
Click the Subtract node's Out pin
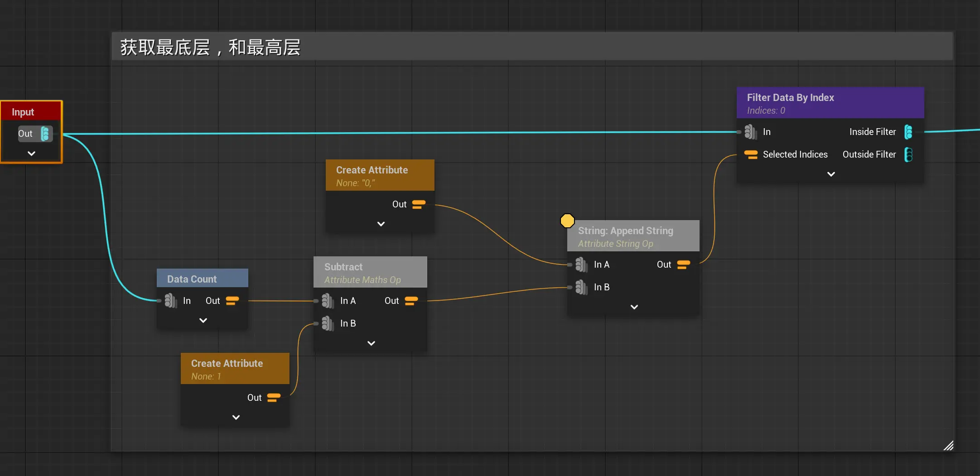tap(411, 301)
